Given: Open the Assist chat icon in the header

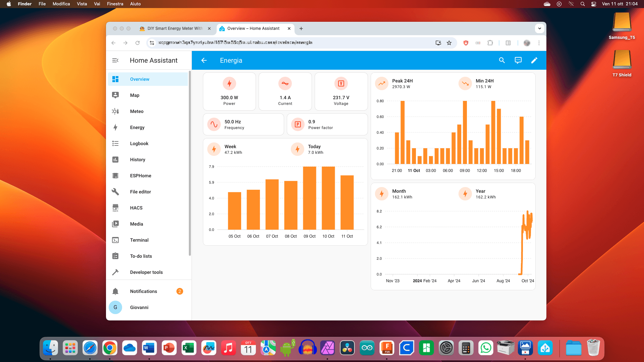Looking at the screenshot, I should 518,60.
